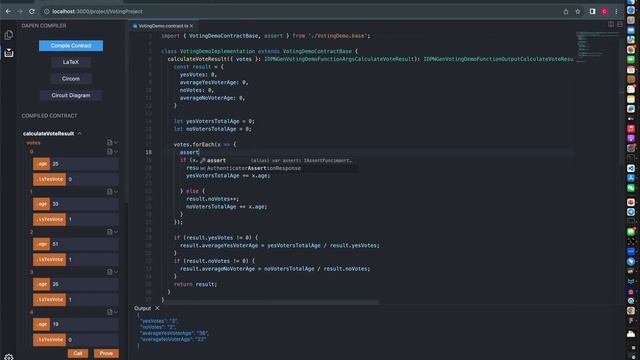
Task: Open the Music app in the dock
Action: pyautogui.click(x=631, y=129)
